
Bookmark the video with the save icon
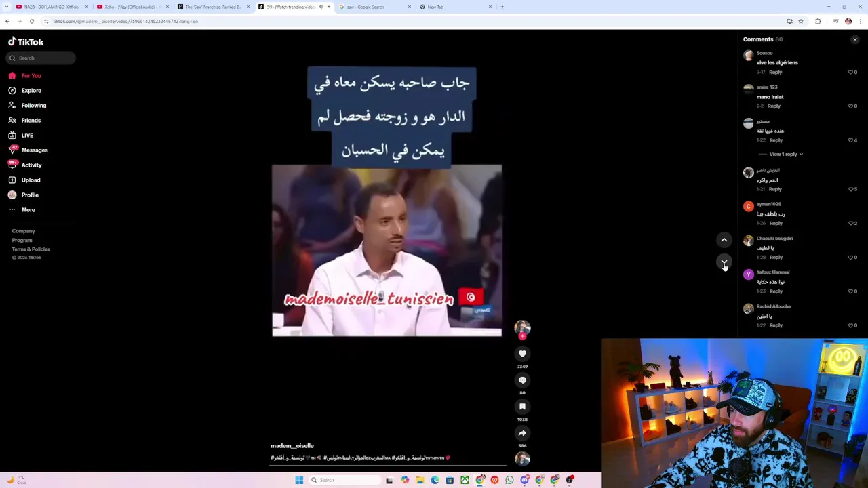click(522, 407)
